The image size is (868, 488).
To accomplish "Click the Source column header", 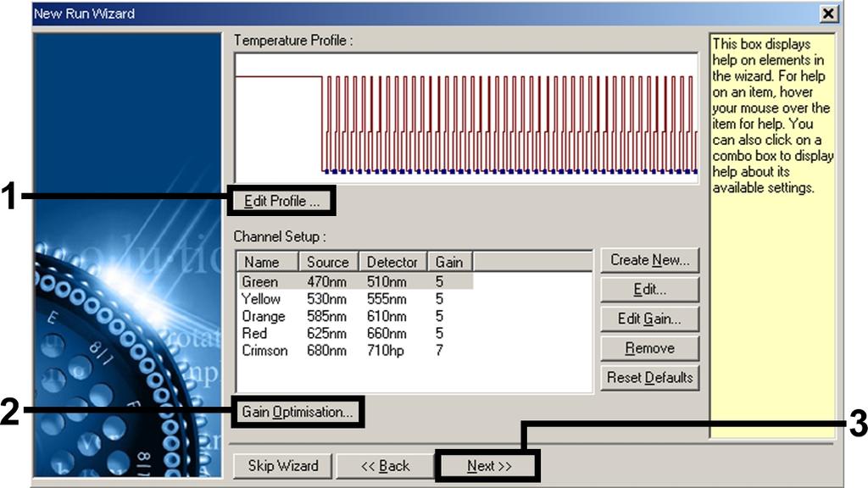I will coord(329,262).
